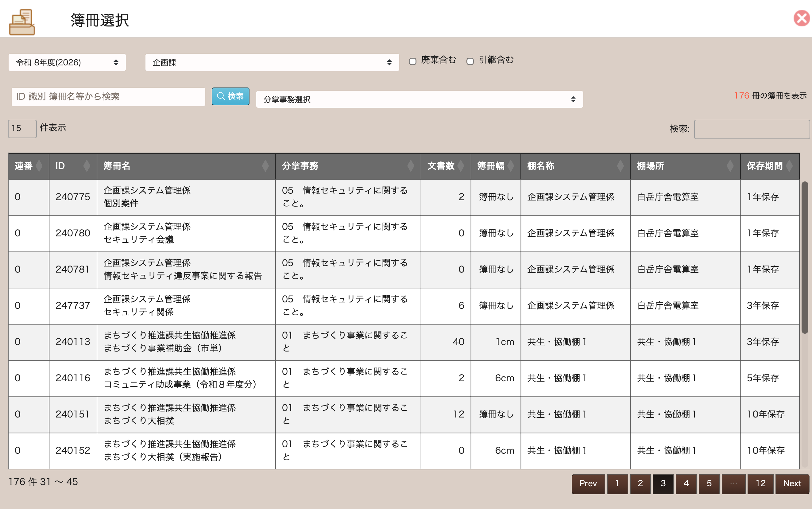812x509 pixels.
Task: Select row 情報セキュリティ違反事案に関する報告
Action: (404, 270)
